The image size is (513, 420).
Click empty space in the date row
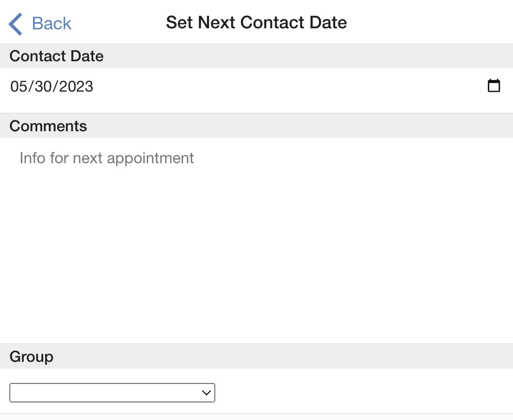pos(288,86)
